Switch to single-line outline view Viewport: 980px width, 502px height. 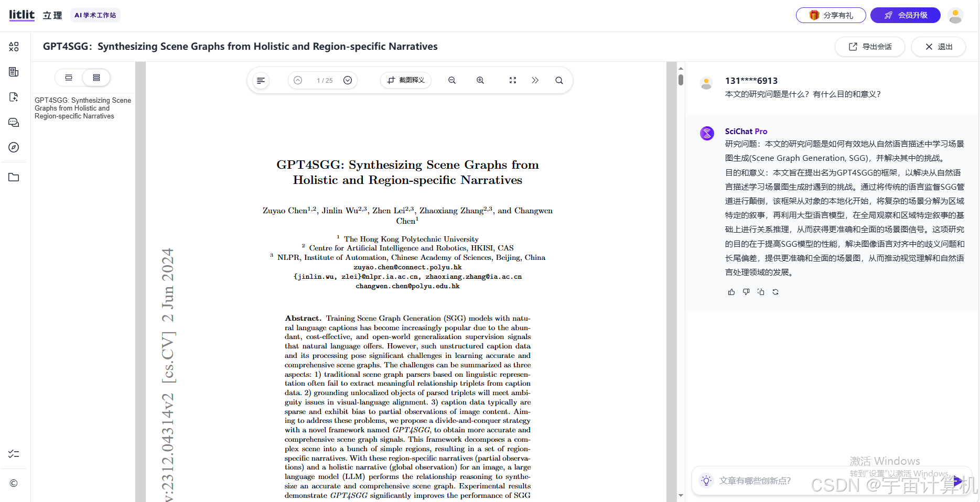pyautogui.click(x=69, y=78)
